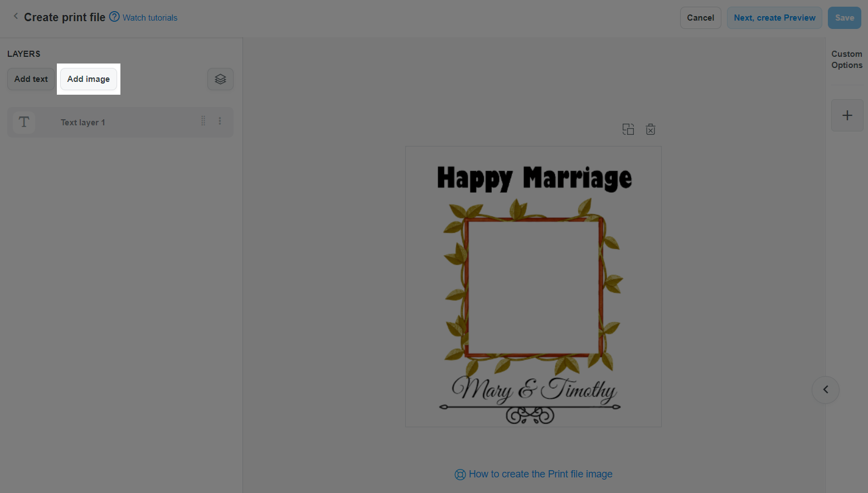
Task: Click Next, create Preview
Action: pyautogui.click(x=775, y=18)
